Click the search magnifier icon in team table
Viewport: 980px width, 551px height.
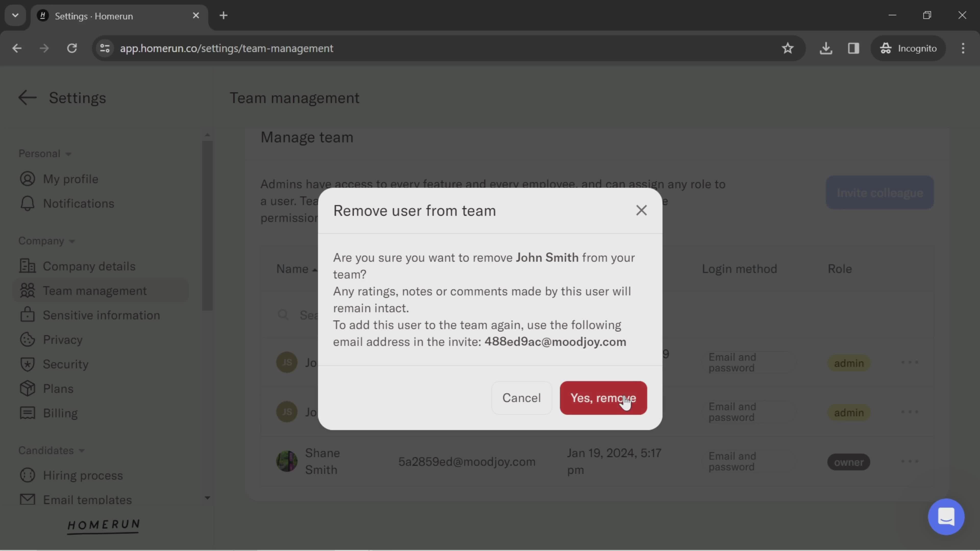point(283,315)
